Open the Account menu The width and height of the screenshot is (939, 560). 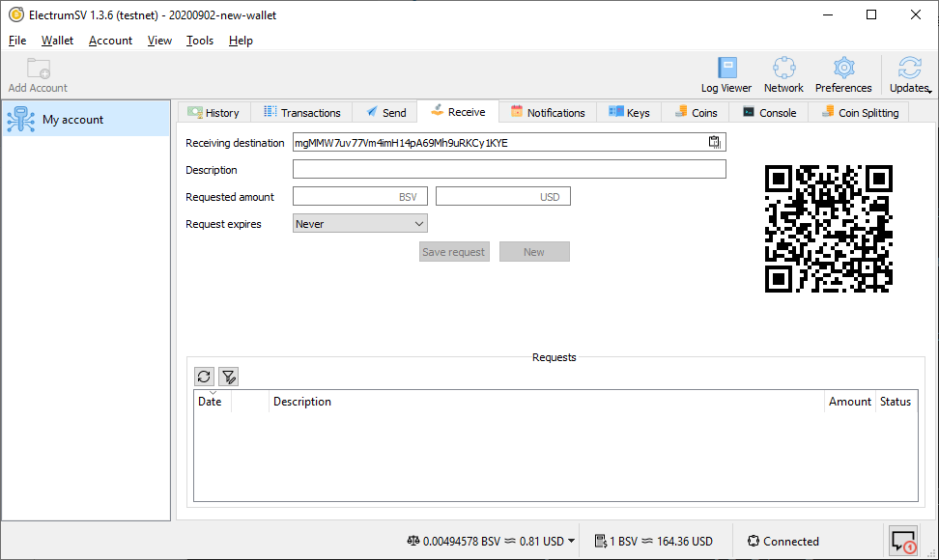pos(110,41)
